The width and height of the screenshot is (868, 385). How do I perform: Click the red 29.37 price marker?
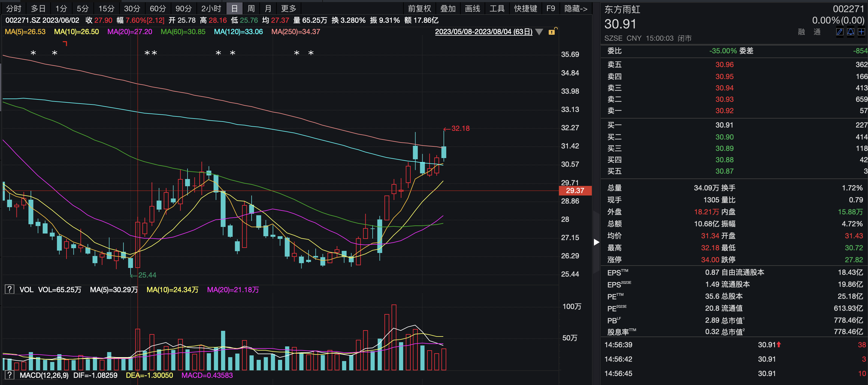(x=575, y=191)
